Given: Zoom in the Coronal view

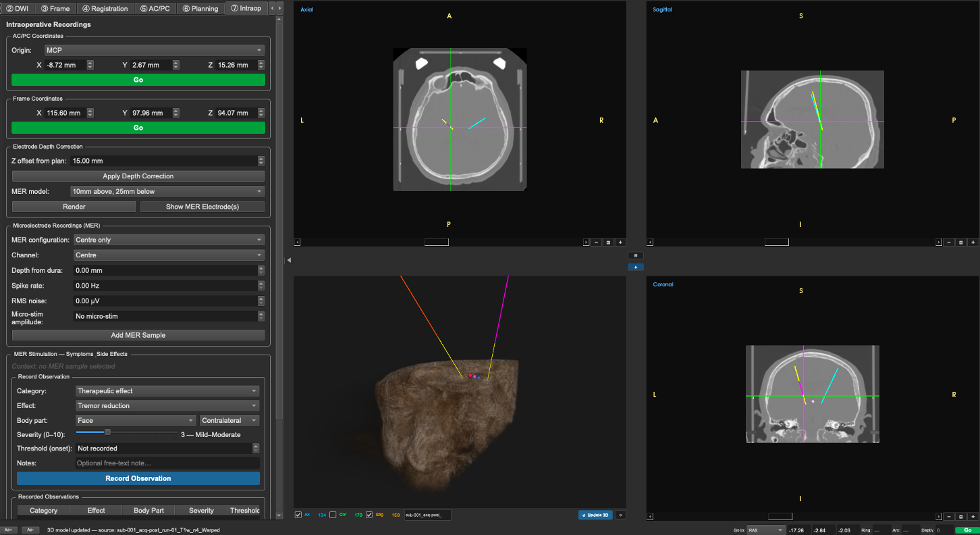Looking at the screenshot, I should (x=973, y=517).
